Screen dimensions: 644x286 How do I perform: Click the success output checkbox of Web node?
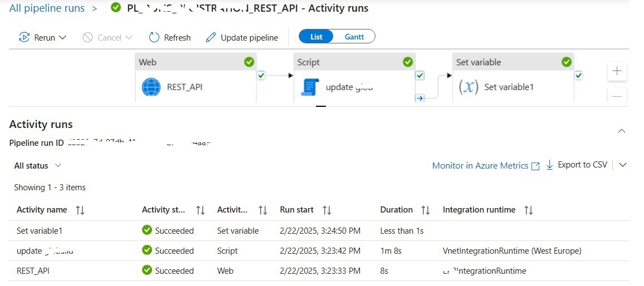pyautogui.click(x=261, y=76)
